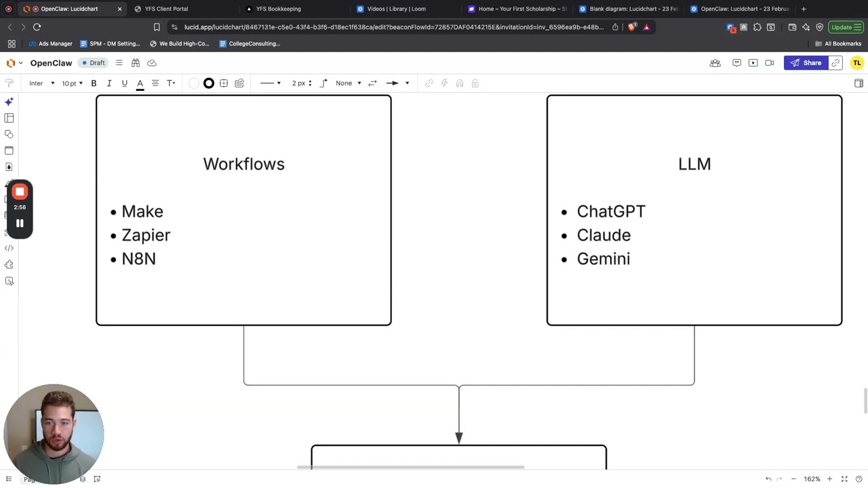The image size is (868, 488).
Task: Open the end arrow style dropdown
Action: 398,83
